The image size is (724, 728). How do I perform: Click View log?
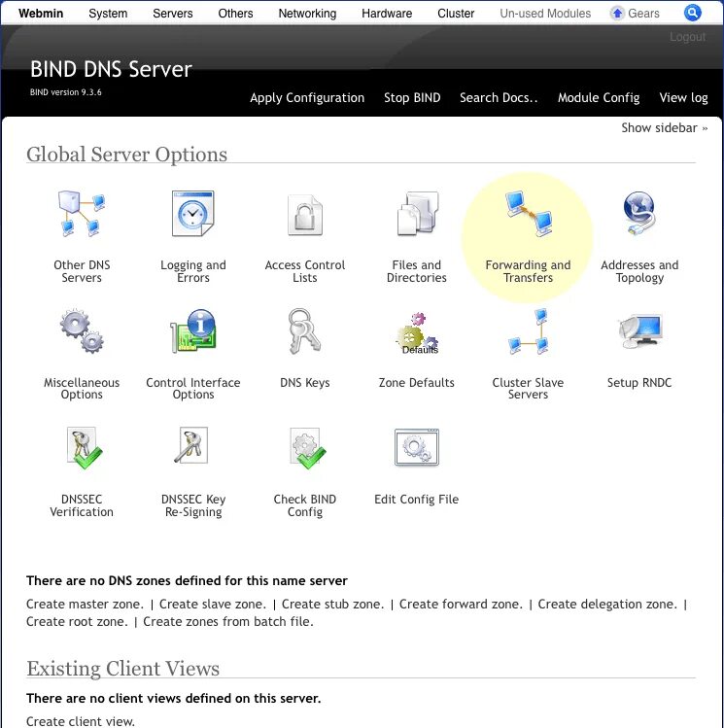coord(683,98)
